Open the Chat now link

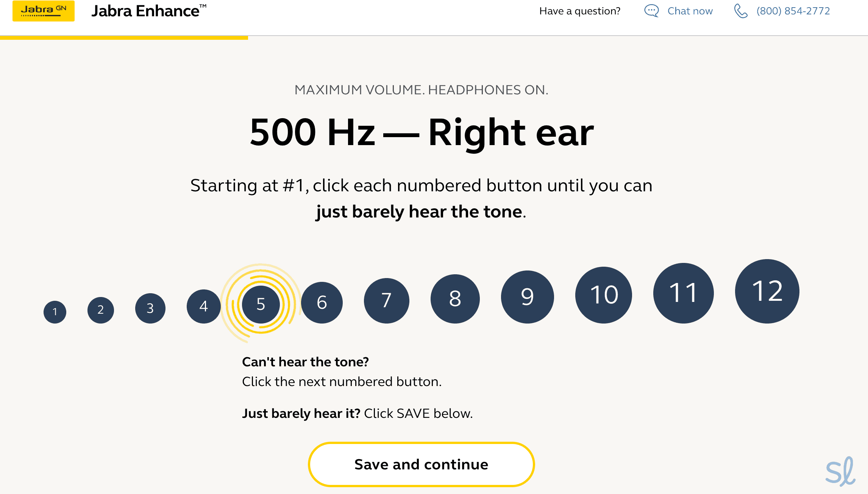(x=690, y=11)
